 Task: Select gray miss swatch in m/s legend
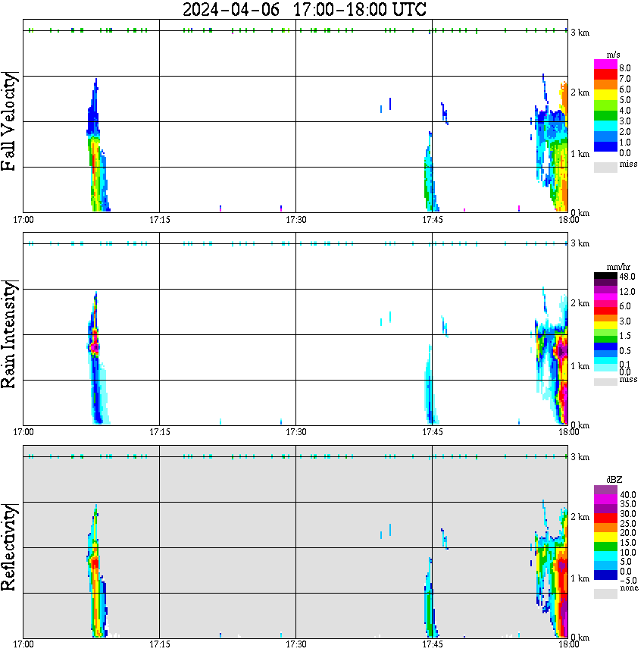605,167
